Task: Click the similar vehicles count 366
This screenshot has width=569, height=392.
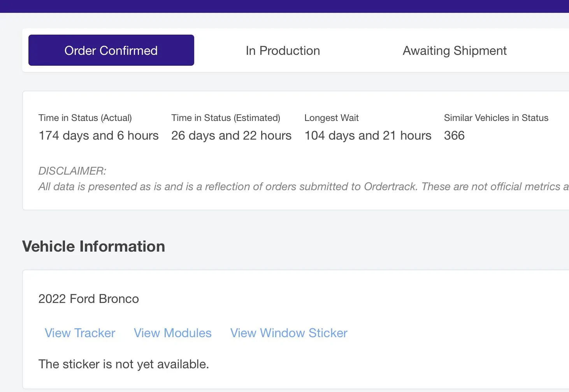Action: pos(454,135)
